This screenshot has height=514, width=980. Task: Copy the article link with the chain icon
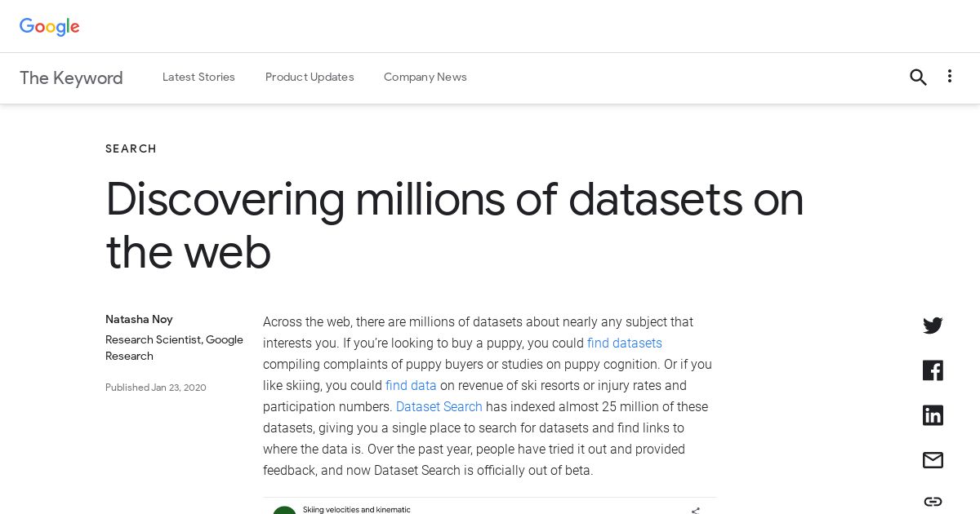[x=933, y=501]
